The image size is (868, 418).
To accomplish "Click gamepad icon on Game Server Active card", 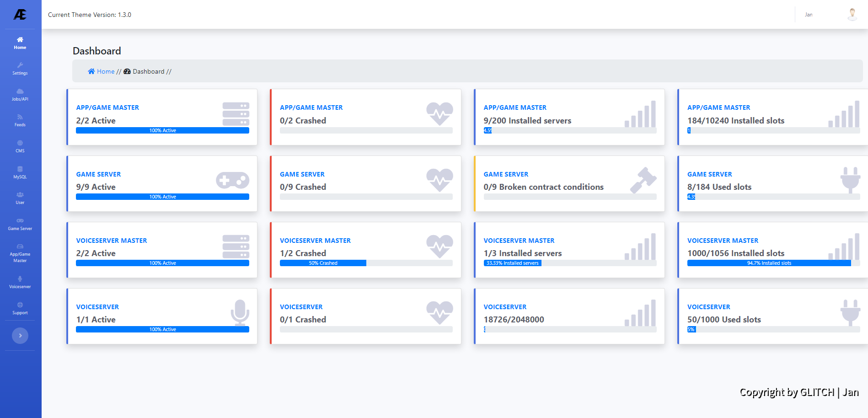I will pos(232,181).
